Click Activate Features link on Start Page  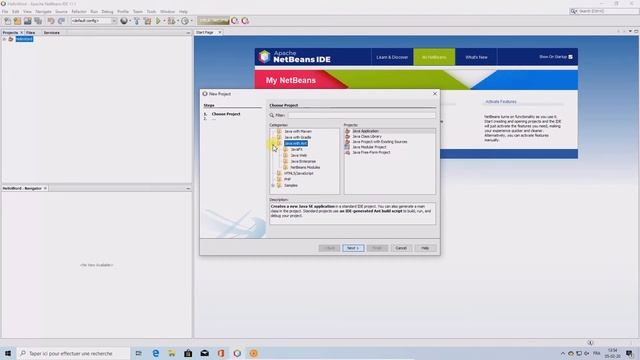501,102
